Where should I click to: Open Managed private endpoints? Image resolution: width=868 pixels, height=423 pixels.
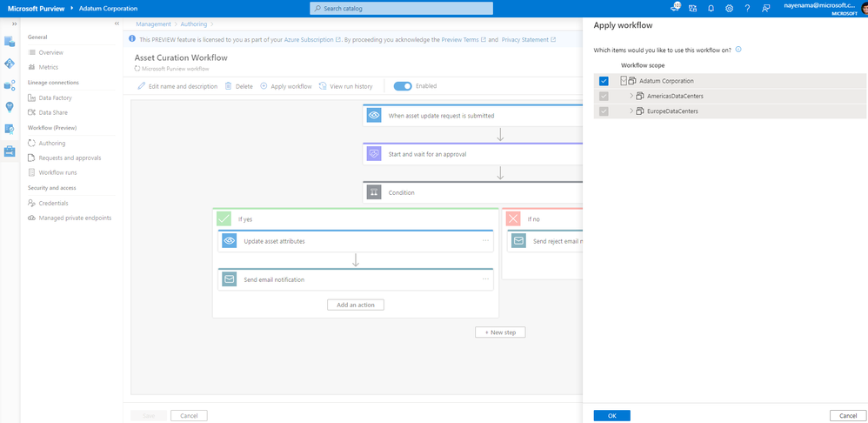click(75, 218)
